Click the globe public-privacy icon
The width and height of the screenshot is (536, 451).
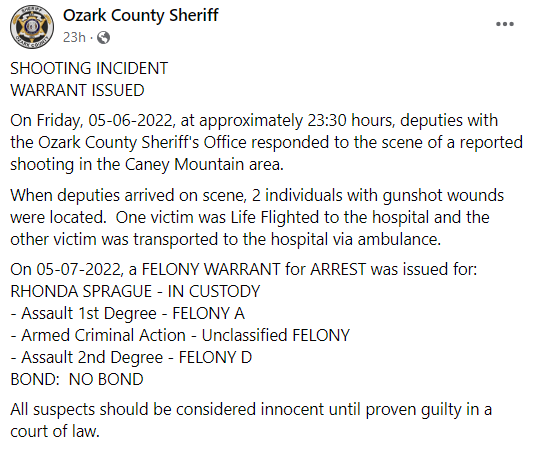[x=103, y=38]
